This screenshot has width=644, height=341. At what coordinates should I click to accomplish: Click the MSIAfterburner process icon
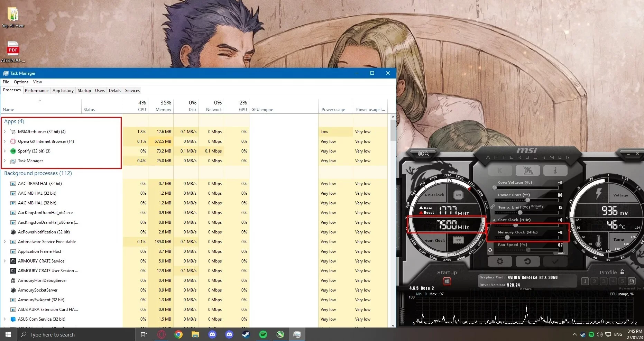(13, 132)
